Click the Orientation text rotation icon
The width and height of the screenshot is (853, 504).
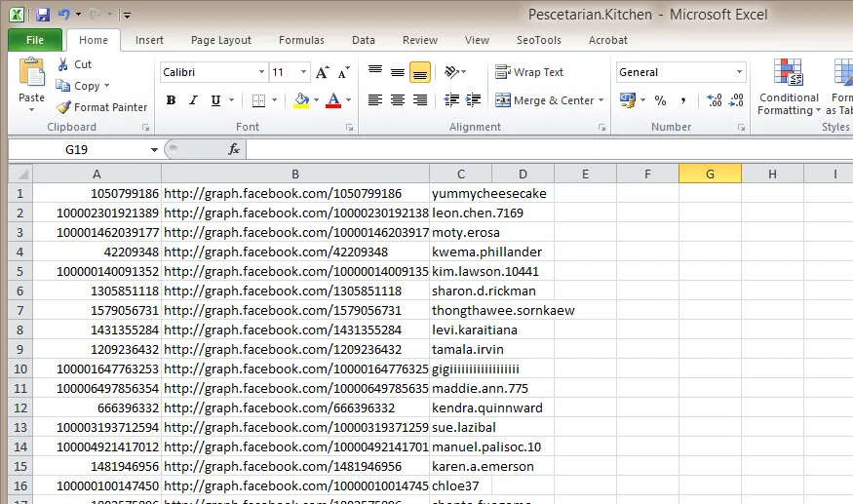tap(451, 71)
